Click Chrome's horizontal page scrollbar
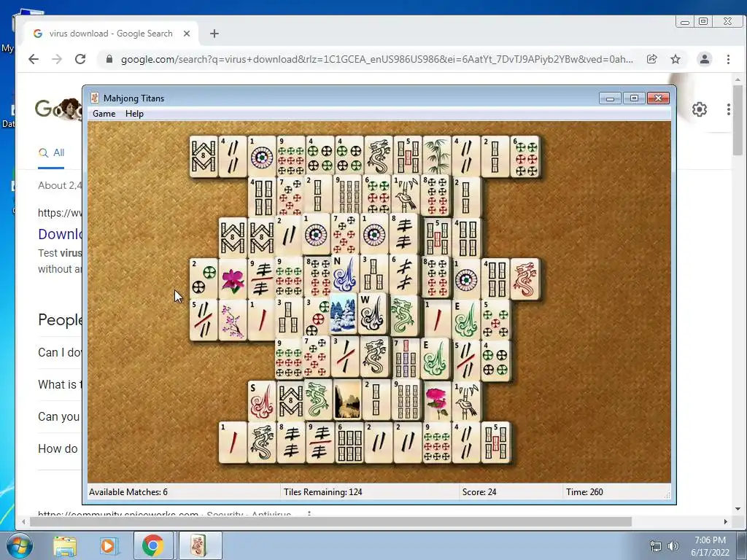 pos(330,521)
